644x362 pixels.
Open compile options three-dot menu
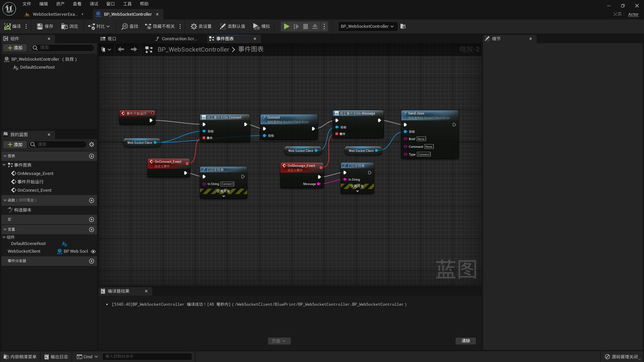27,26
